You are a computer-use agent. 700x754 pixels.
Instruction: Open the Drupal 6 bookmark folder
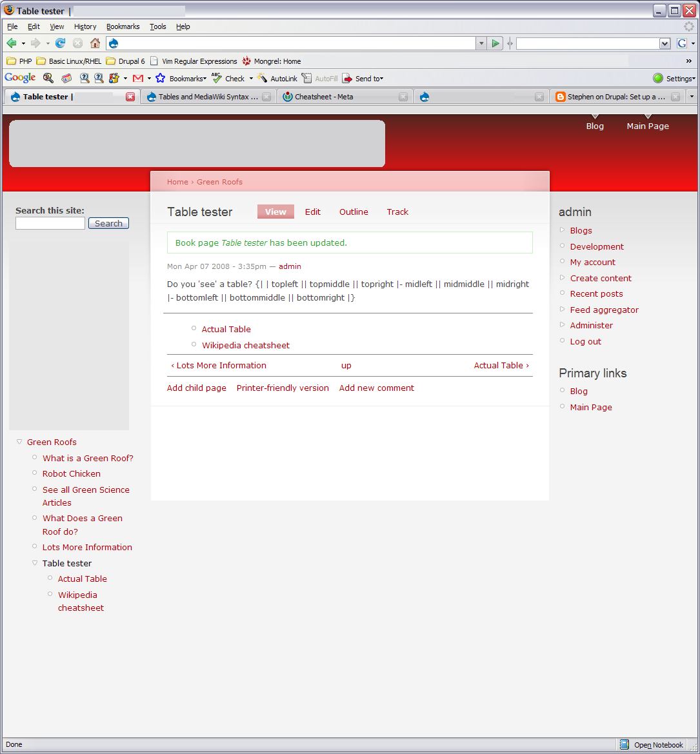[126, 61]
